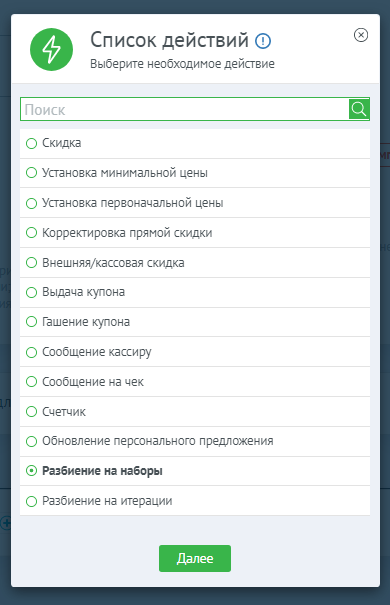Click the Список действий heading
Viewport: 390px width, 605px height.
(x=169, y=40)
